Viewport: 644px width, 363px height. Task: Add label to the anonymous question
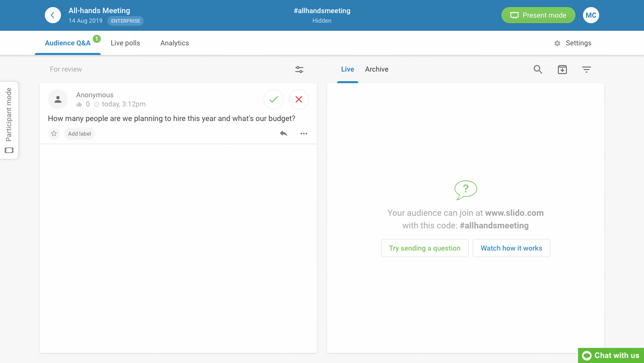pos(80,134)
